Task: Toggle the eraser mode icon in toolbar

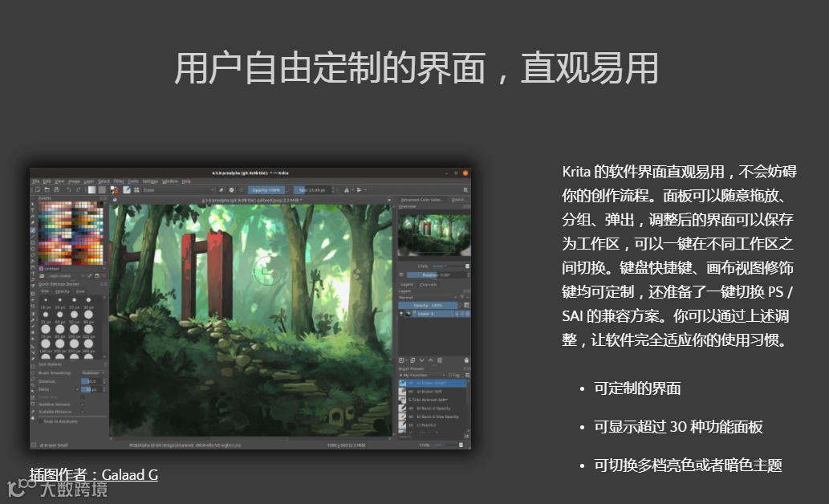Action: point(221,190)
